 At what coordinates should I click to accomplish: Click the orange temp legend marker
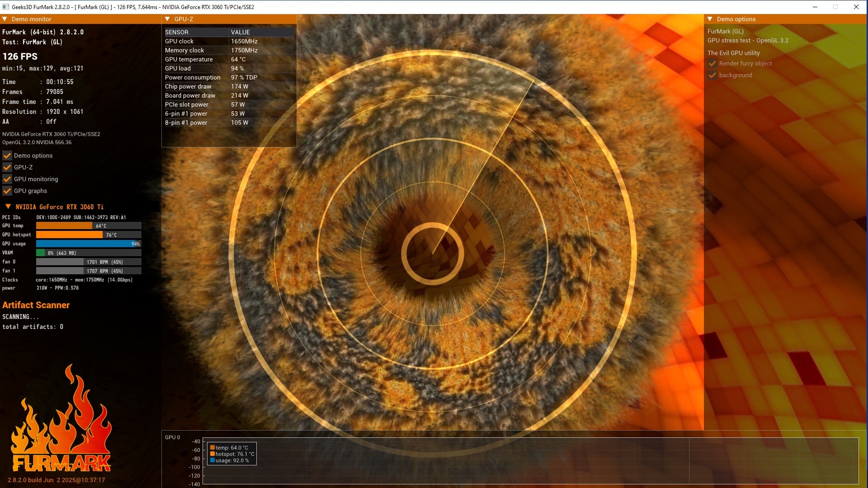[x=212, y=448]
